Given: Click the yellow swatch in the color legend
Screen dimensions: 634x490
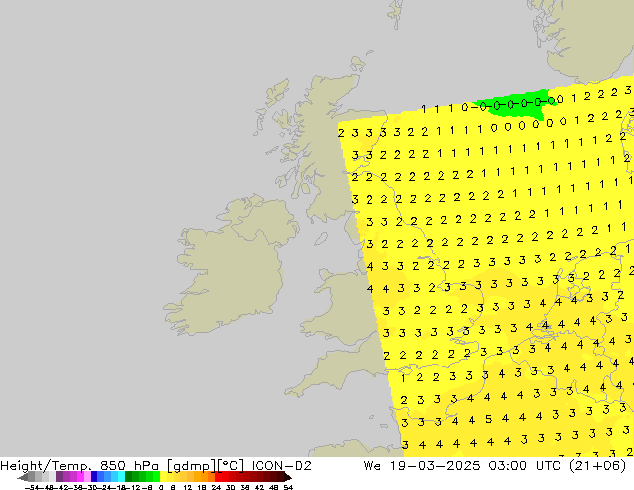Looking at the screenshot, I should click(163, 476).
